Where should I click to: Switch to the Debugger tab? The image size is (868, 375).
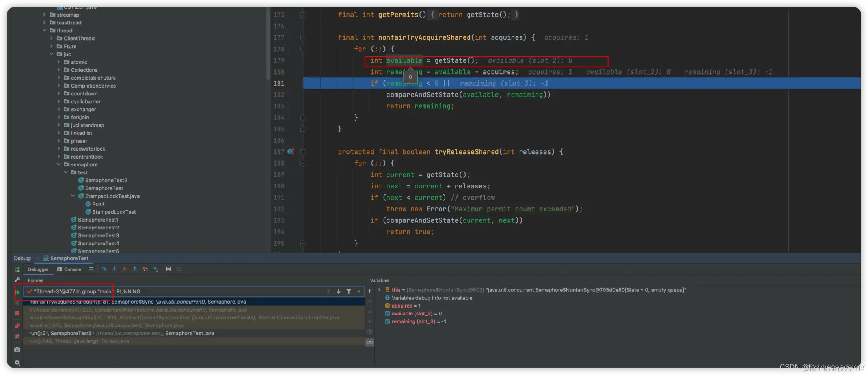pos(38,269)
